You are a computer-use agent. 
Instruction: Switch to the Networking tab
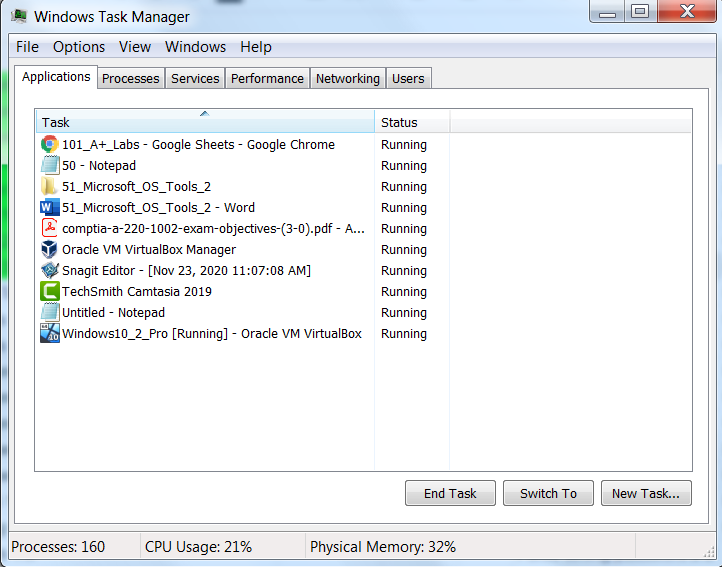[348, 79]
